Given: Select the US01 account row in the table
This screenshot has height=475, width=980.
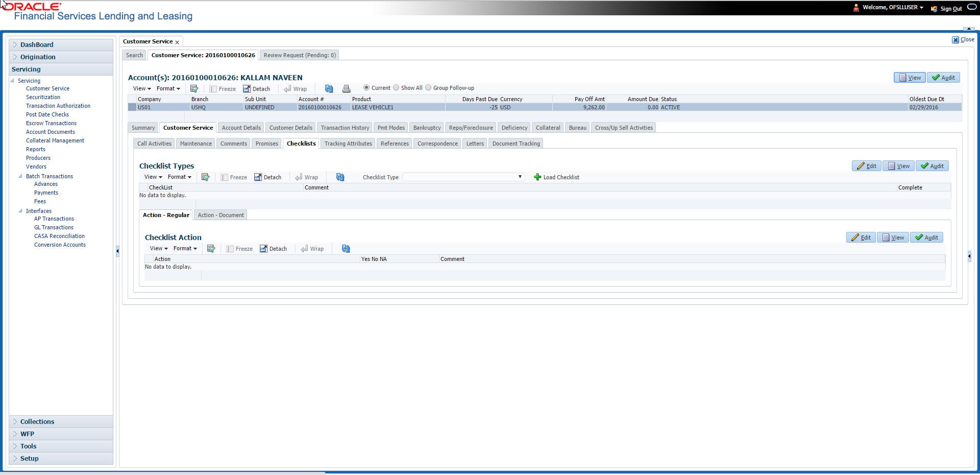Looking at the screenshot, I should (545, 107).
